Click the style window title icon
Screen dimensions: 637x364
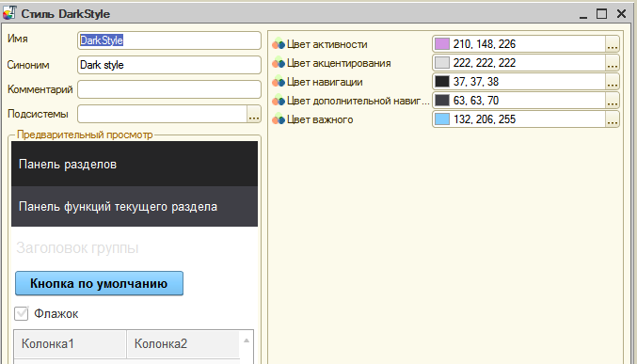9,12
